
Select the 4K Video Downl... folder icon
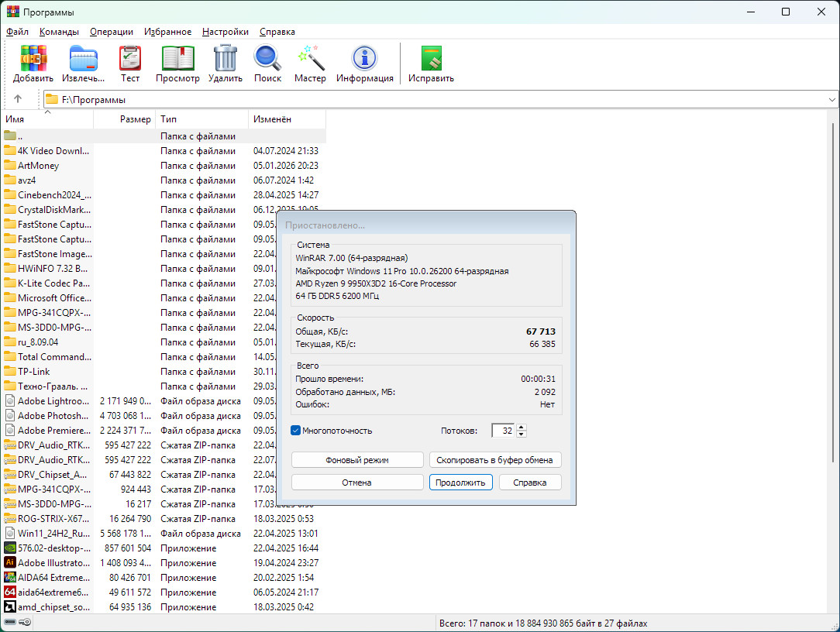click(x=9, y=150)
